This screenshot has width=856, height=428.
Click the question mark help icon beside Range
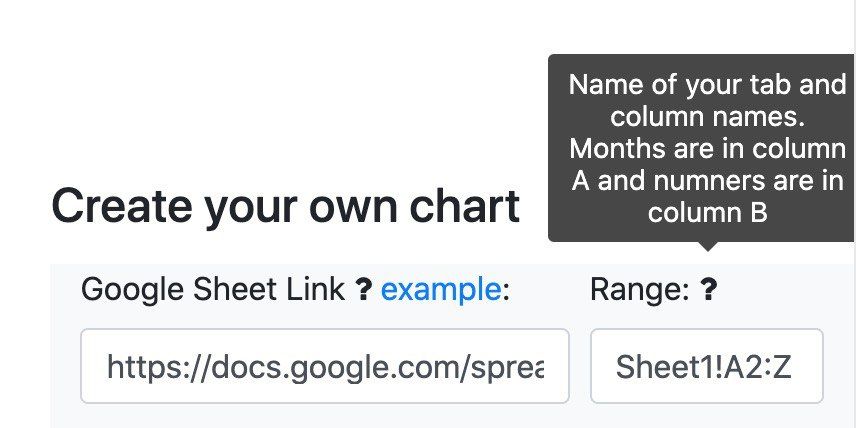click(x=708, y=291)
